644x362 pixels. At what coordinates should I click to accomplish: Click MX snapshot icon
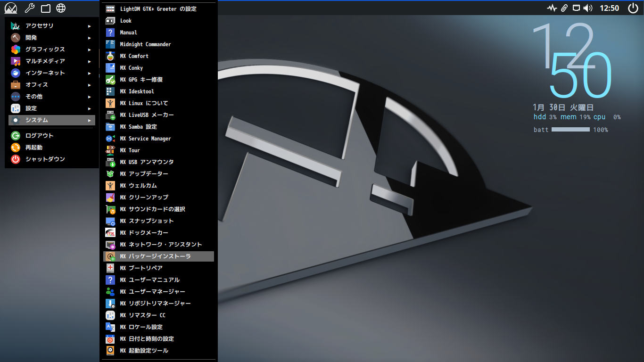pyautogui.click(x=110, y=221)
